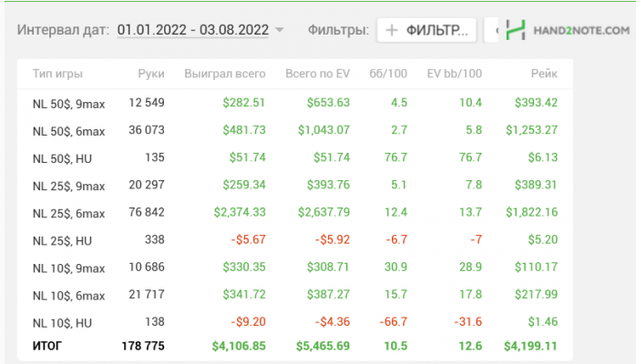
Task: Select the NL 10$, 9max row
Action: (68, 268)
